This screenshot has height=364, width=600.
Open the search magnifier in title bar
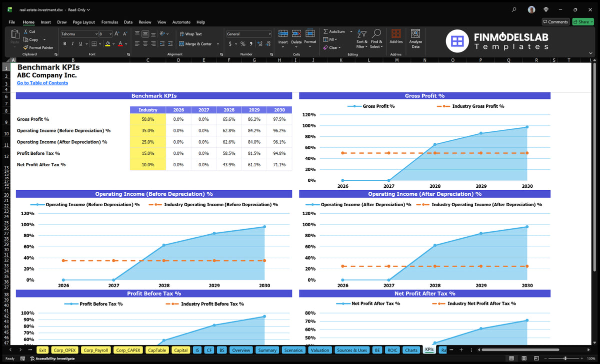tap(514, 9)
